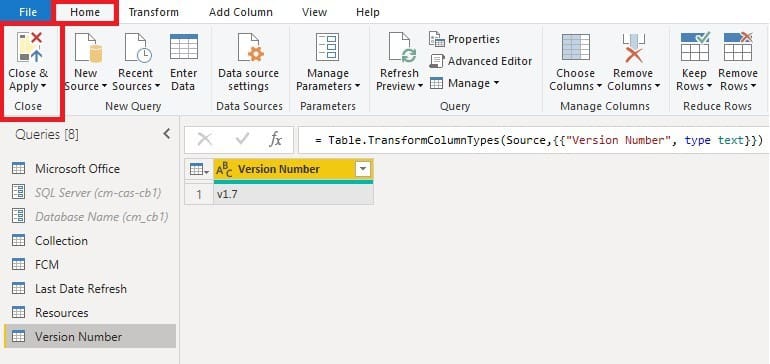
Task: Select the Collection query
Action: [90, 241]
